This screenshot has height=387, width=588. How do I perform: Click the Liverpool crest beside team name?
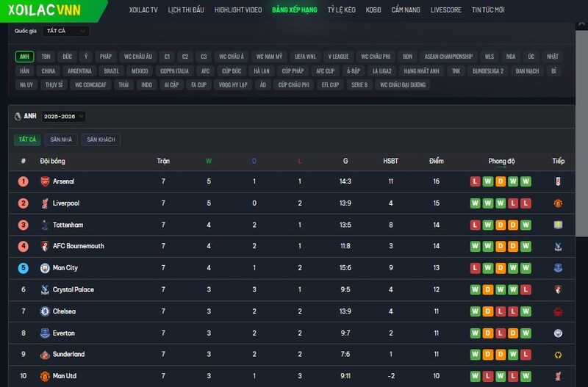[x=44, y=203]
